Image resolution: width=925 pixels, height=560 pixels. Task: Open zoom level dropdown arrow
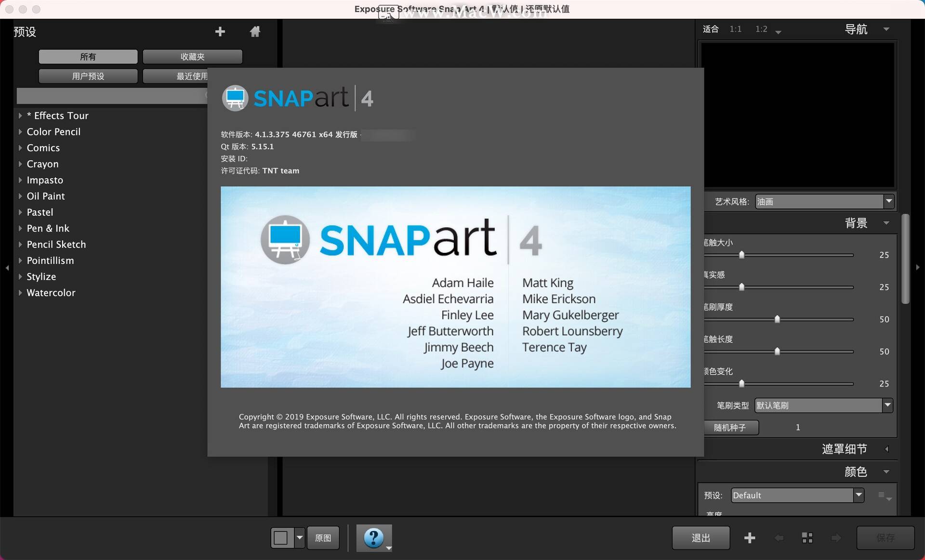point(778,32)
